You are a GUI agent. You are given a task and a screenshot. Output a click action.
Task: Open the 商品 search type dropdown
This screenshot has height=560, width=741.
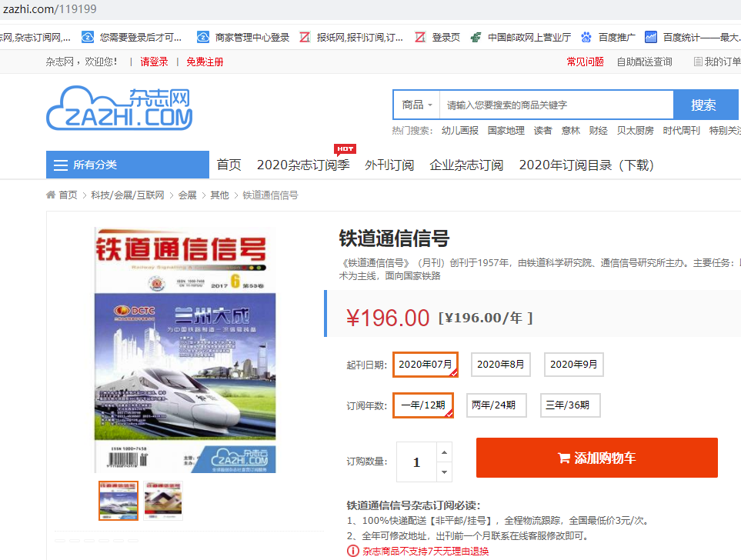click(416, 105)
